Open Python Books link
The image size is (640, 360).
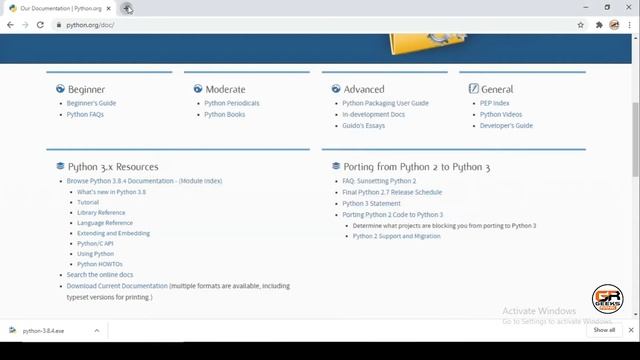(x=224, y=115)
